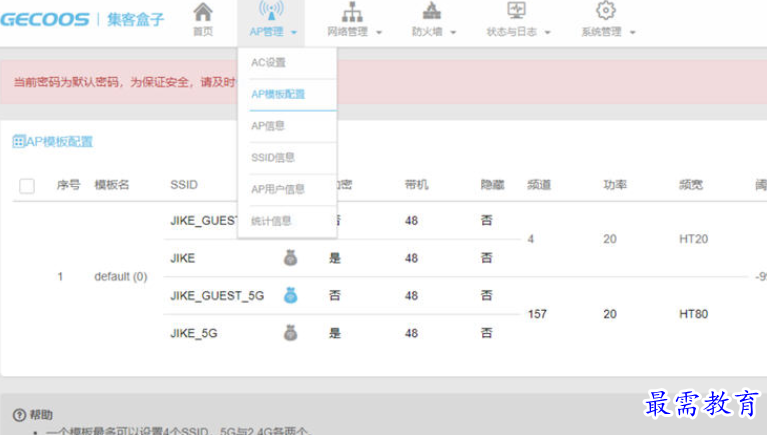This screenshot has width=767, height=435.
Task: Click channel value 157
Action: point(537,314)
